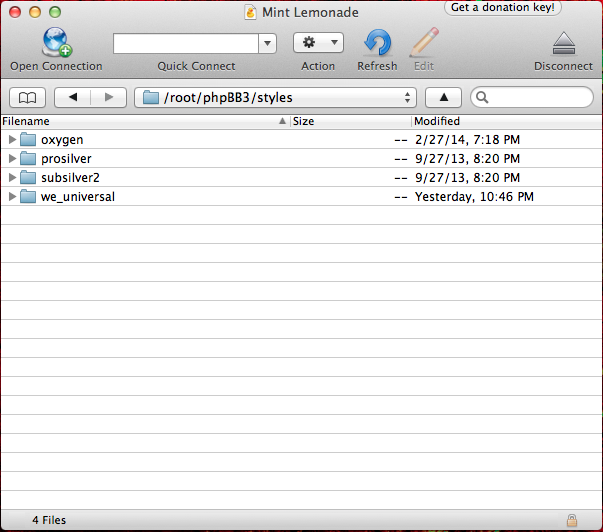Expand the we_universal folder triangle

pyautogui.click(x=12, y=197)
